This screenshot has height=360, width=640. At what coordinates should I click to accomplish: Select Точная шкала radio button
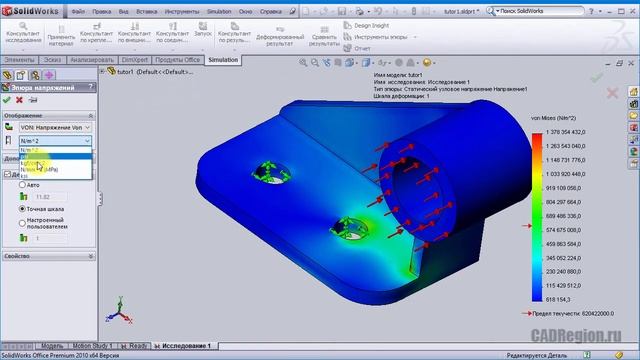coord(22,209)
